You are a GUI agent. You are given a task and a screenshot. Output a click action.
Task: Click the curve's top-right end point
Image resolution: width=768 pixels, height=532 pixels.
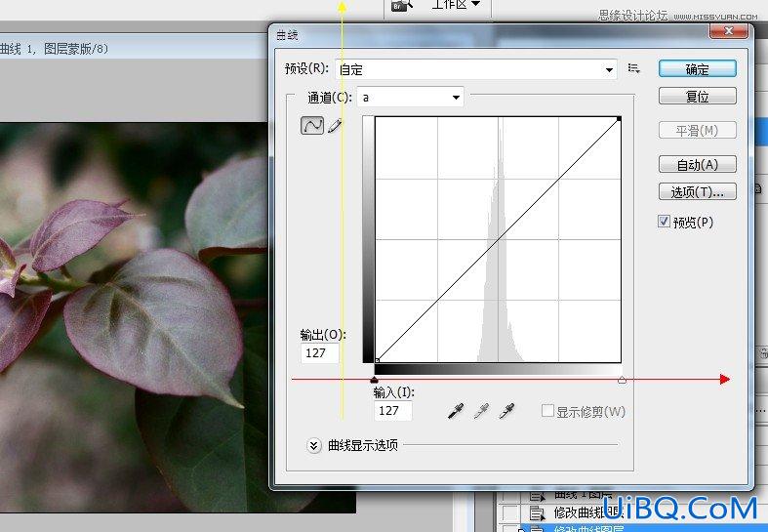(619, 118)
